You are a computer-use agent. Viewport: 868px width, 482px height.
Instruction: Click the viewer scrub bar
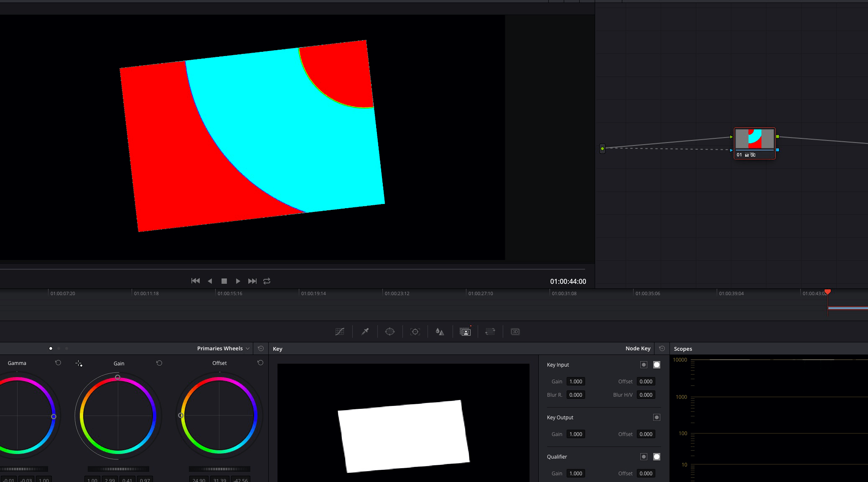click(293, 269)
